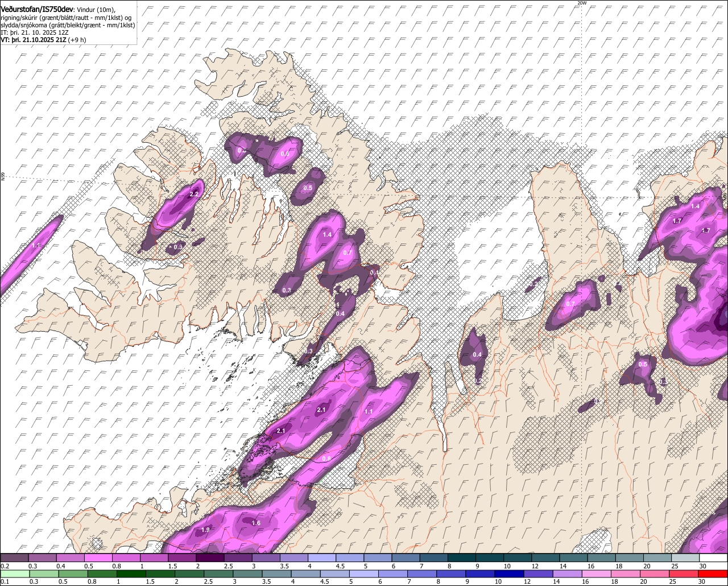
Task: Select the gray 20 swatch, upper legend row
Action: tap(658, 558)
